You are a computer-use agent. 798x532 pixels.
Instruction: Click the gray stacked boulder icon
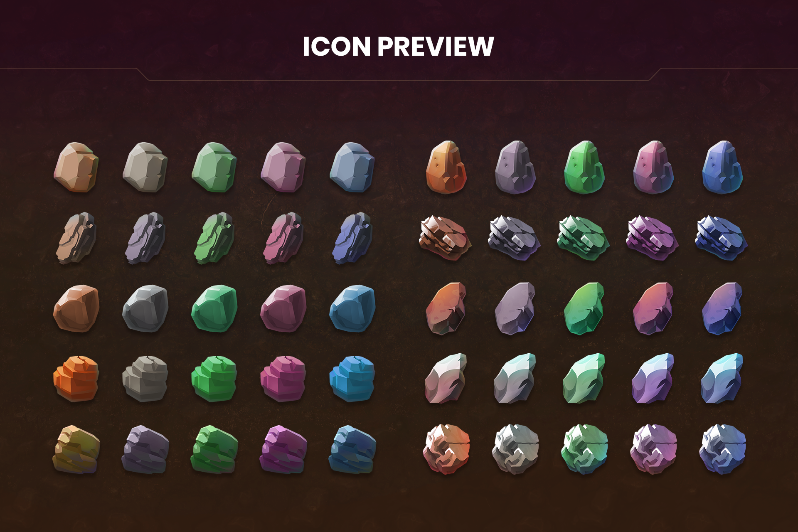[145, 378]
